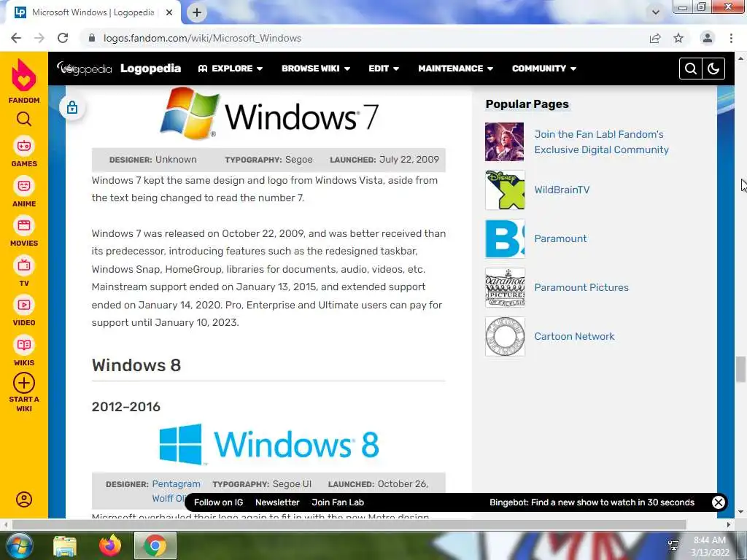Click network icon in system tray
The height and width of the screenshot is (560, 747).
pos(673,545)
